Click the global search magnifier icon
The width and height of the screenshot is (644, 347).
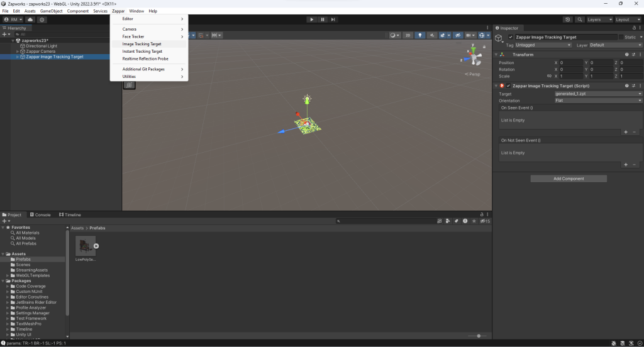pos(579,19)
